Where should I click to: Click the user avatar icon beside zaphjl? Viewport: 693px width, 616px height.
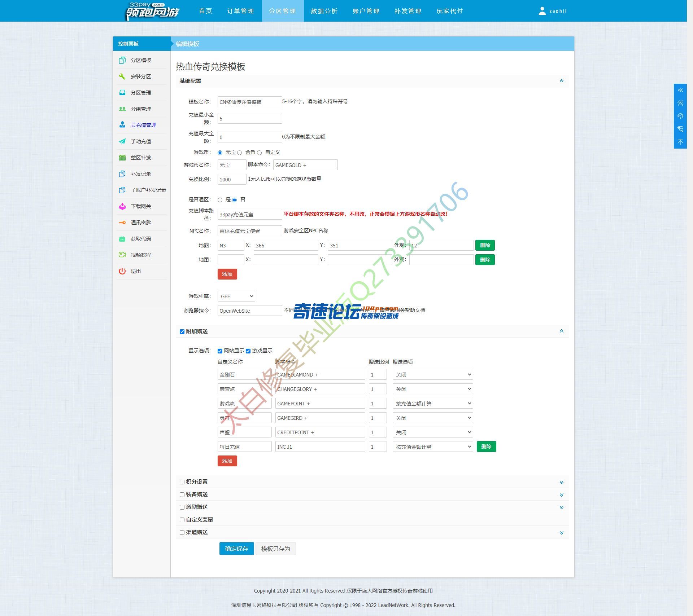(542, 11)
